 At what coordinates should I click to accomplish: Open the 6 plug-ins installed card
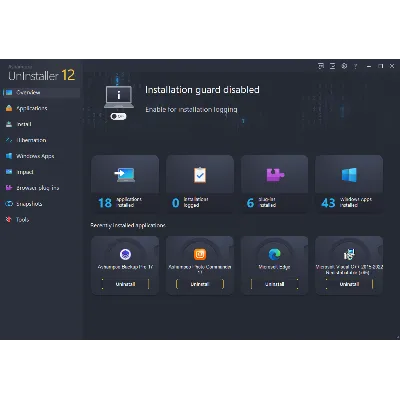(275, 184)
